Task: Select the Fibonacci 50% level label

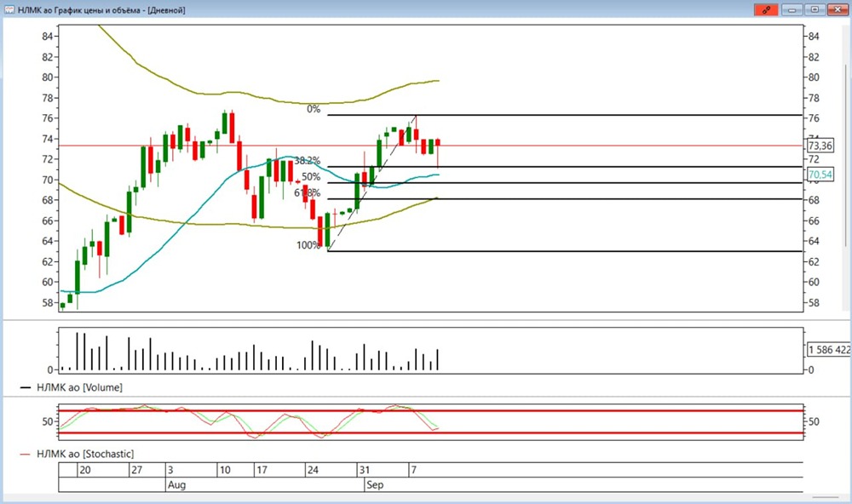Action: [x=311, y=177]
